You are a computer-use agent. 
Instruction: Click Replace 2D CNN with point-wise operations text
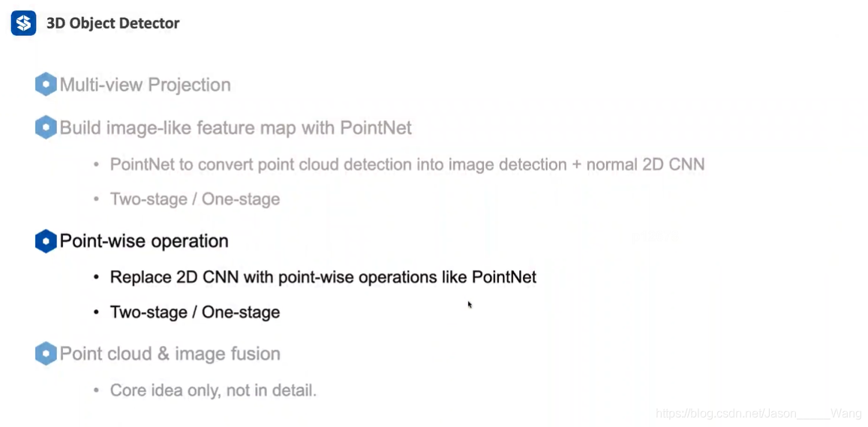[323, 277]
